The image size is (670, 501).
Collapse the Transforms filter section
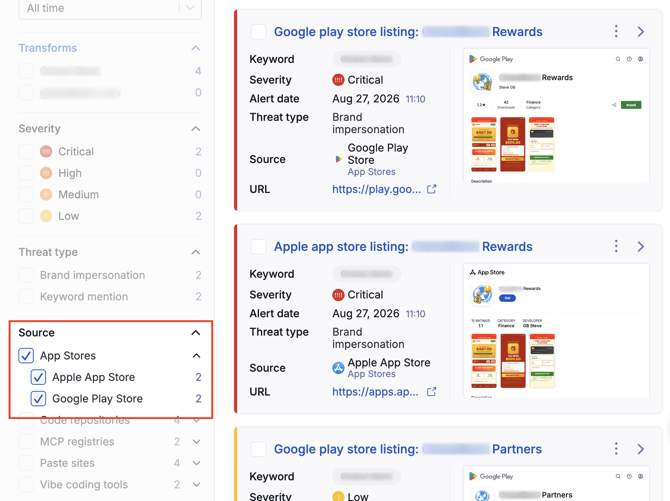coord(196,48)
